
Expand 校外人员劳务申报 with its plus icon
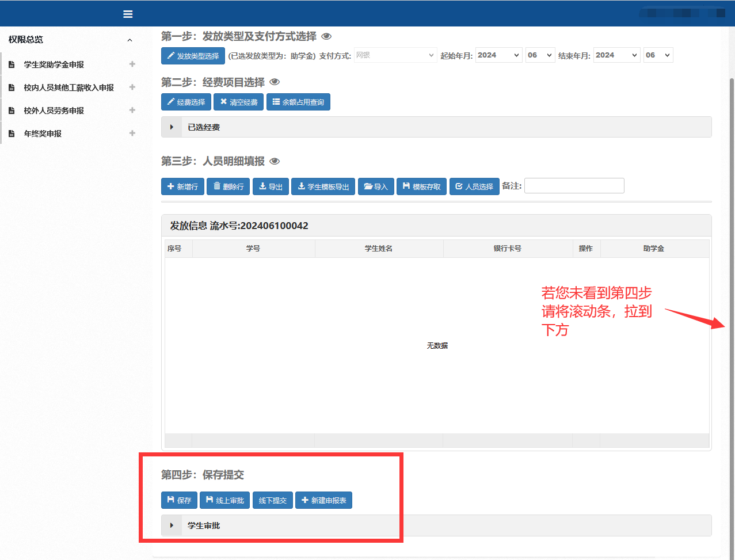coord(132,110)
